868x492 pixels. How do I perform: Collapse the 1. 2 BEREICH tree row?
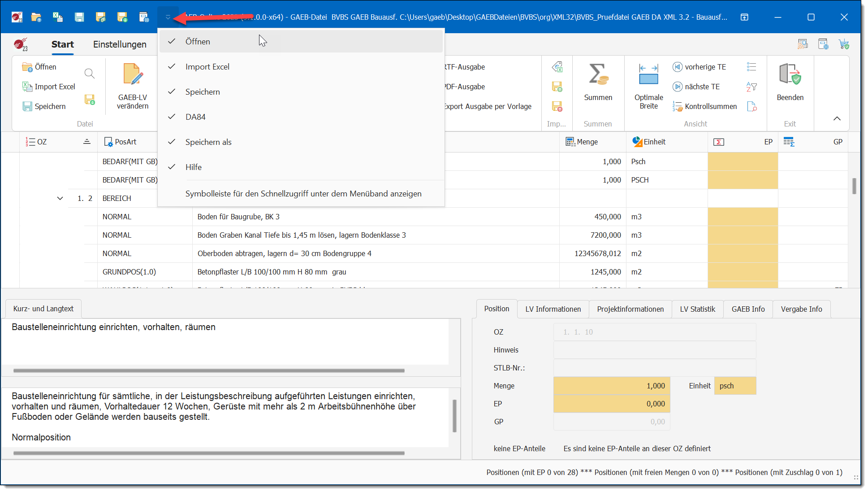coord(60,198)
